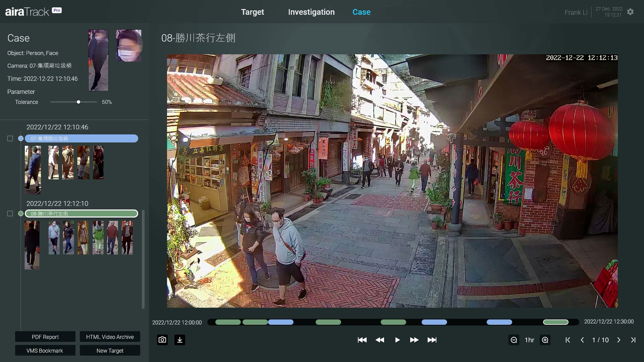644x362 pixels.
Task: Generate a PDF Report
Action: pyautogui.click(x=45, y=337)
